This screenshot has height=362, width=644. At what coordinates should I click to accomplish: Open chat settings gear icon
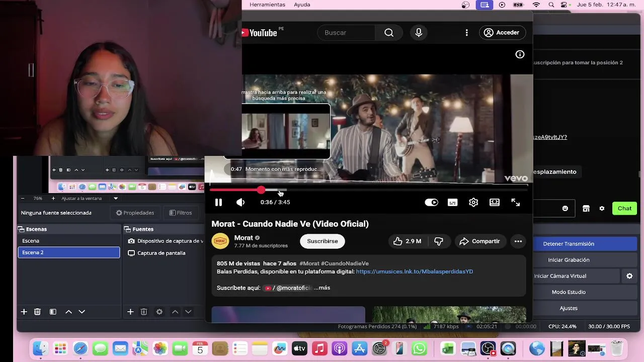pyautogui.click(x=602, y=209)
